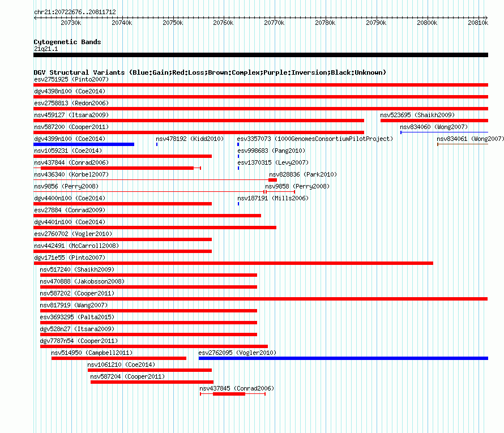Viewport: 504px width, 433px height.
Task: Click the nsv442491 (McCarroll2008) label
Action: 76,246
